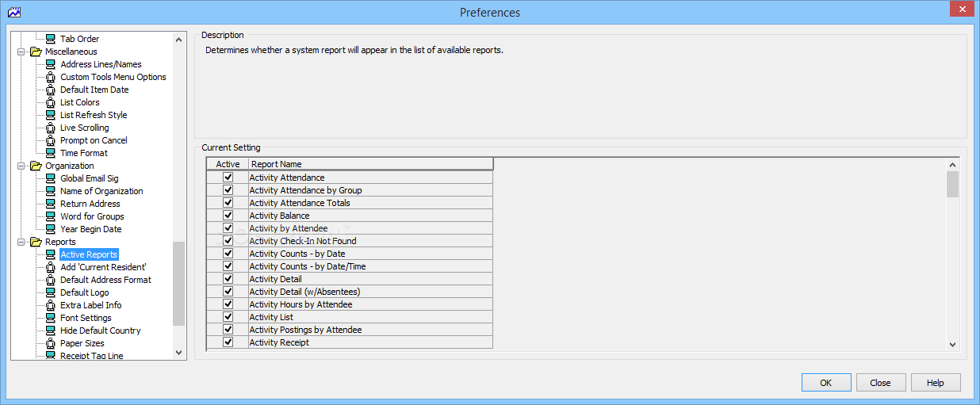Select the Tab Order preference

click(80, 39)
